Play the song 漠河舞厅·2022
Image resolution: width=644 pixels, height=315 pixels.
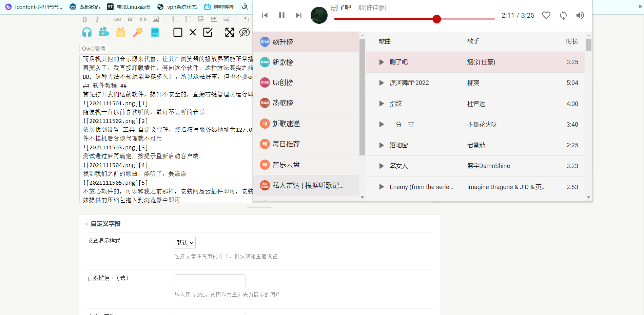tap(382, 83)
